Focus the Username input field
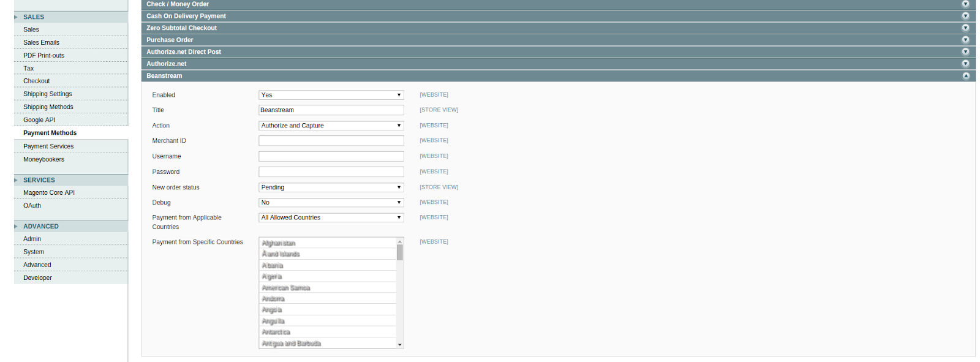Image resolution: width=980 pixels, height=362 pixels. tap(331, 156)
